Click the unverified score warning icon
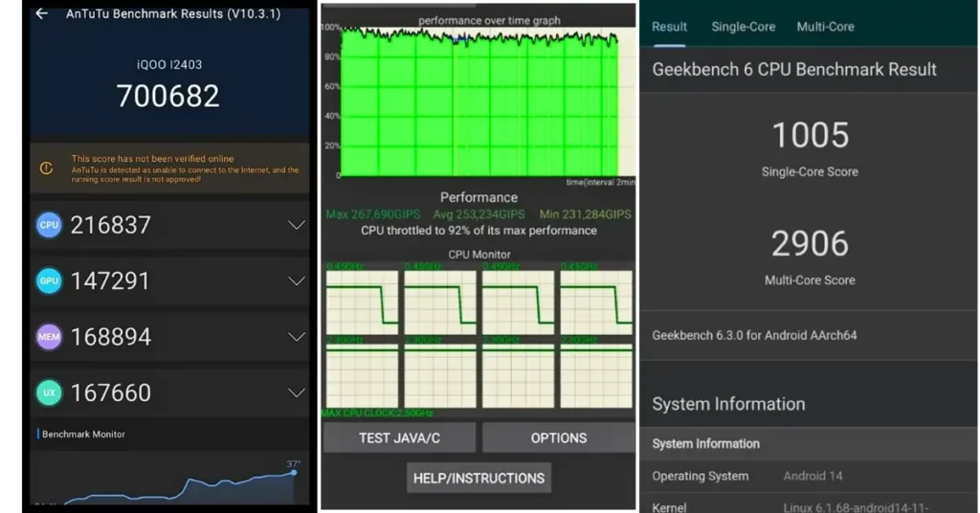Viewport: 980px width, 513px height. (46, 168)
